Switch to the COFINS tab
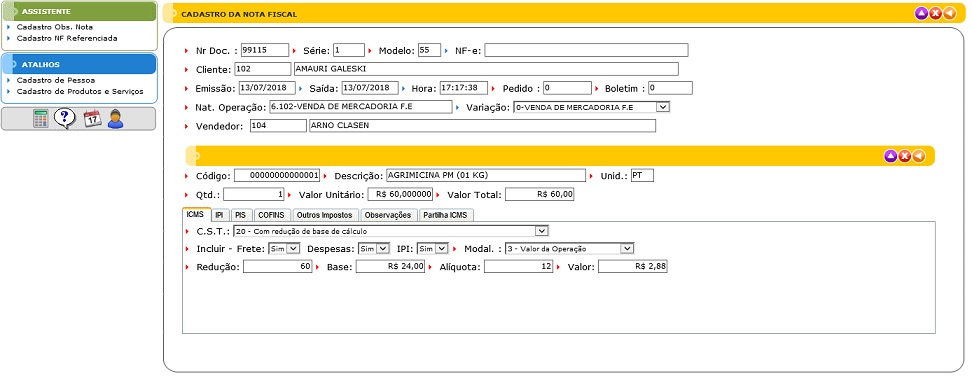This screenshot has height=392, width=972. [x=272, y=215]
